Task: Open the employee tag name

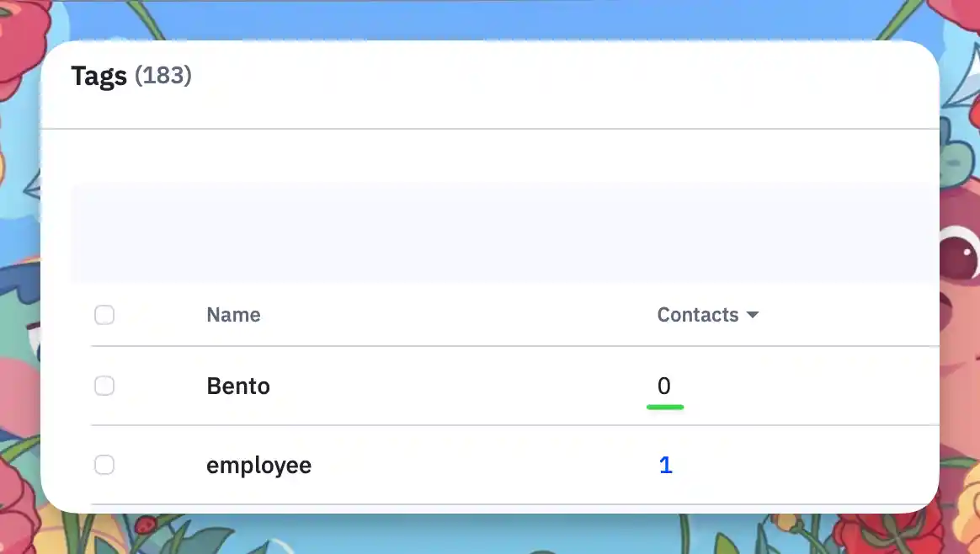Action: (x=258, y=465)
